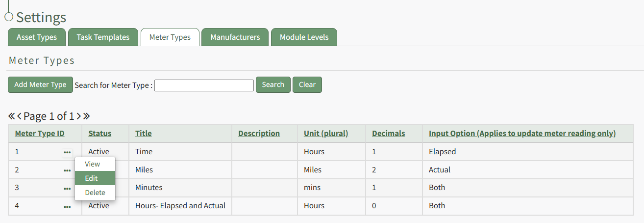Image resolution: width=644 pixels, height=223 pixels.
Task: Focus the Search for Meter Type field
Action: pos(204,85)
